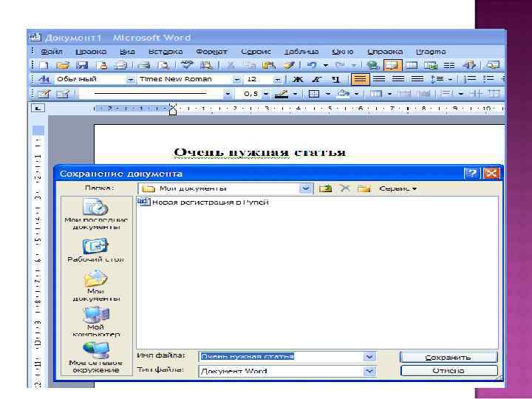Click the dialog help question mark button
Image resolution: width=532 pixels, height=399 pixels.
click(x=471, y=174)
